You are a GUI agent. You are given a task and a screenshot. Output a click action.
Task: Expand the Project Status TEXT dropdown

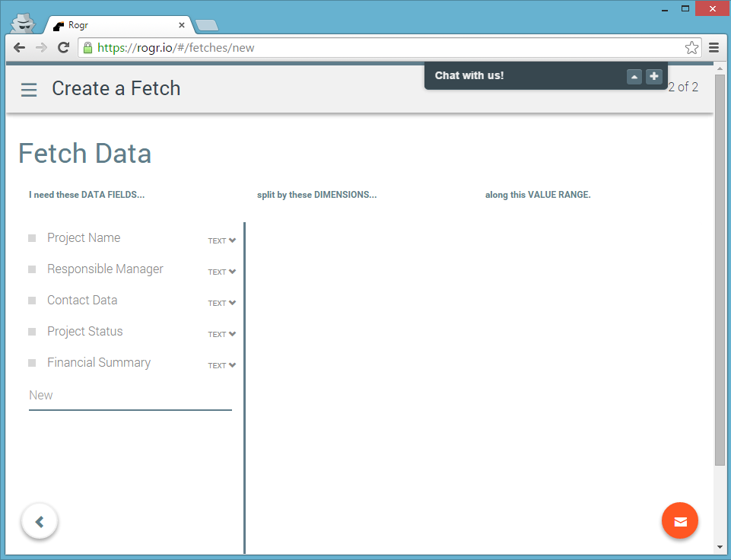pos(221,333)
